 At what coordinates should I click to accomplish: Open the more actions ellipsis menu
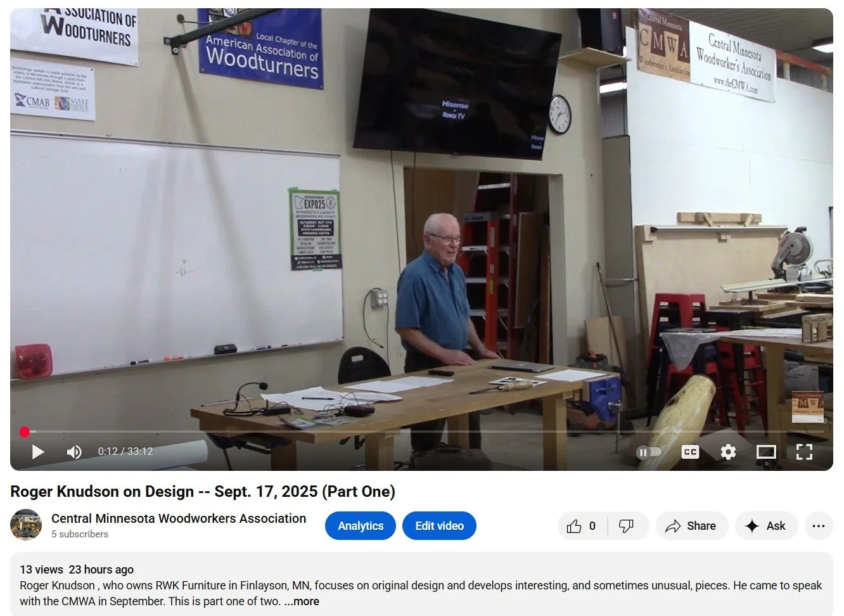point(819,526)
